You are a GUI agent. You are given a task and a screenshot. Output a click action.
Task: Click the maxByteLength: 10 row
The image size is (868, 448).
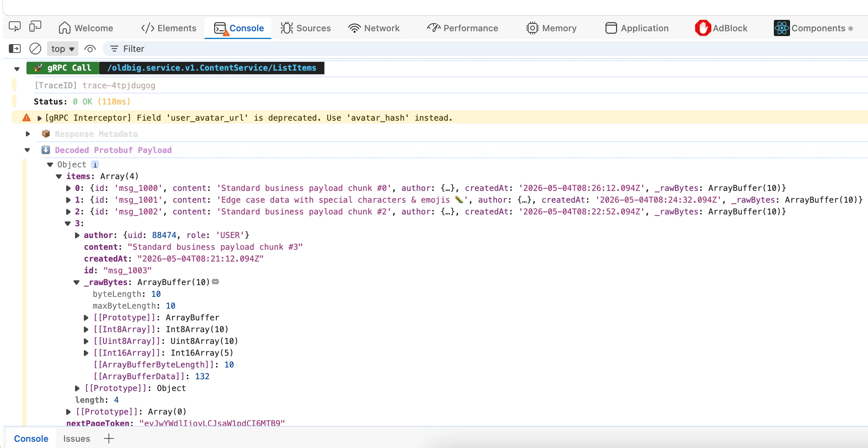[x=134, y=306]
